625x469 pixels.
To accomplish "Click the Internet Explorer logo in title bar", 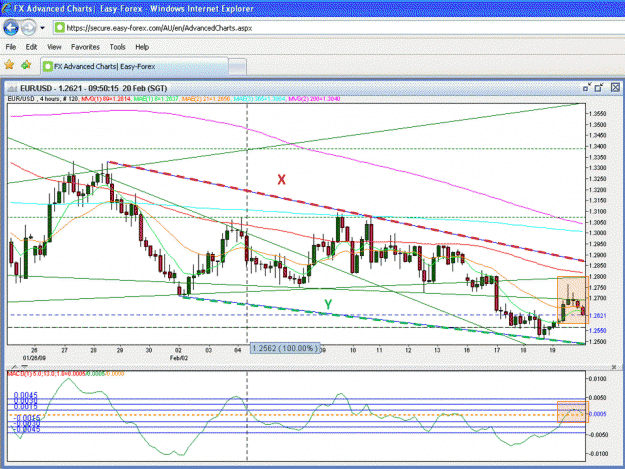I will click(6, 8).
